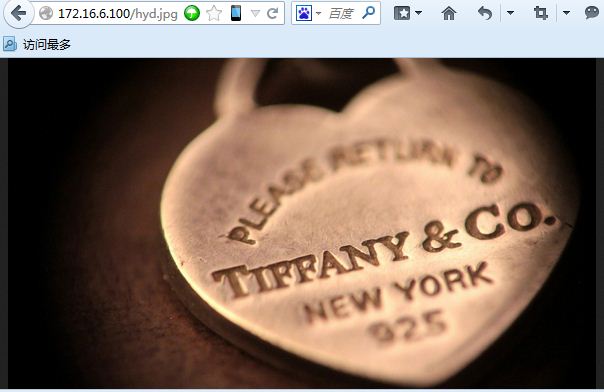
Task: Go to the home page icon
Action: point(449,13)
